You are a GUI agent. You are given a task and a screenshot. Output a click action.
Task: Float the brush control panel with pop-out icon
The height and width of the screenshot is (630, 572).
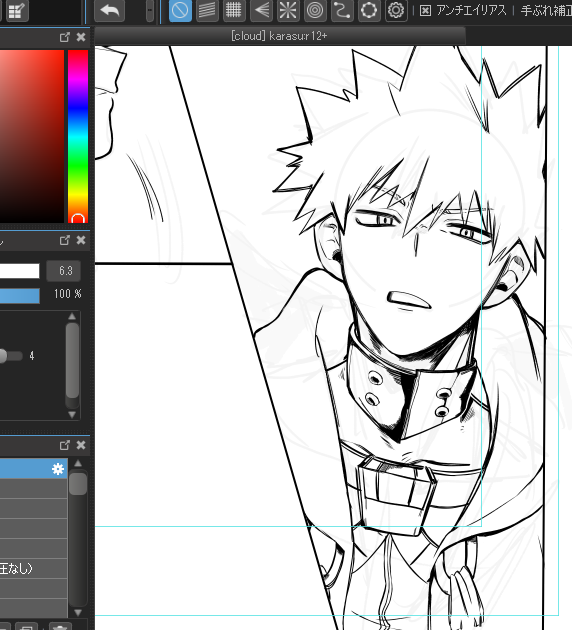click(64, 240)
